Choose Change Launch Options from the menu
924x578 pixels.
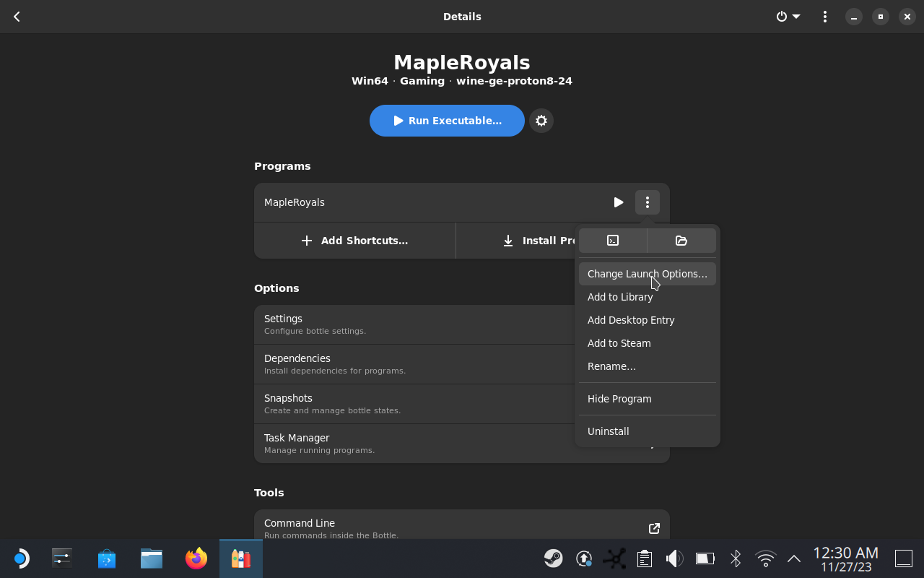[x=648, y=274]
